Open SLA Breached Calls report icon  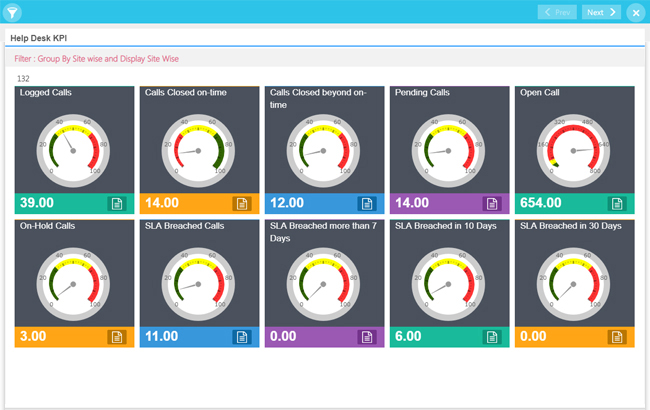pyautogui.click(x=242, y=337)
